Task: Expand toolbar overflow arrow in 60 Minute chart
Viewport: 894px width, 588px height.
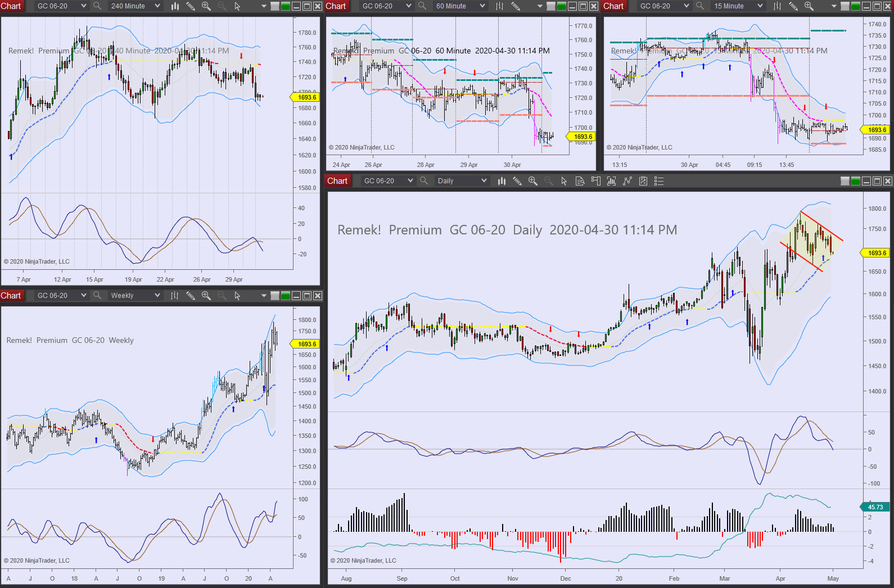Action: (540, 6)
